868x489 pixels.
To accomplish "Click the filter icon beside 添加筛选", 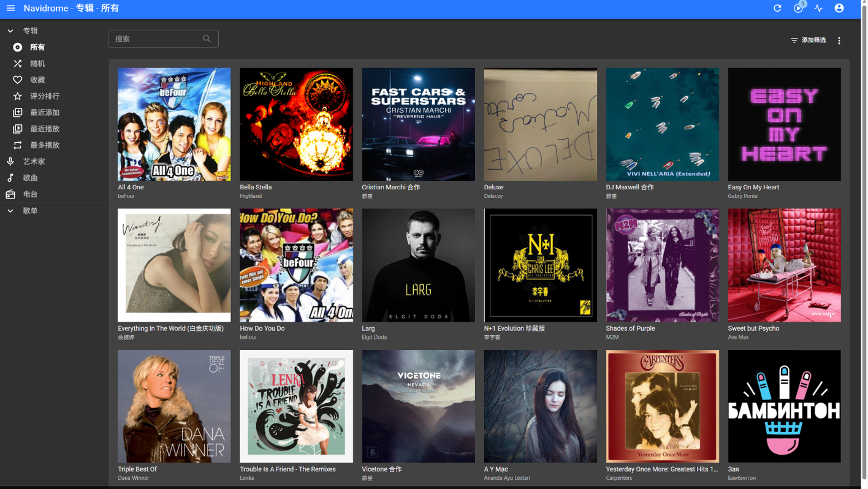I will click(x=794, y=40).
